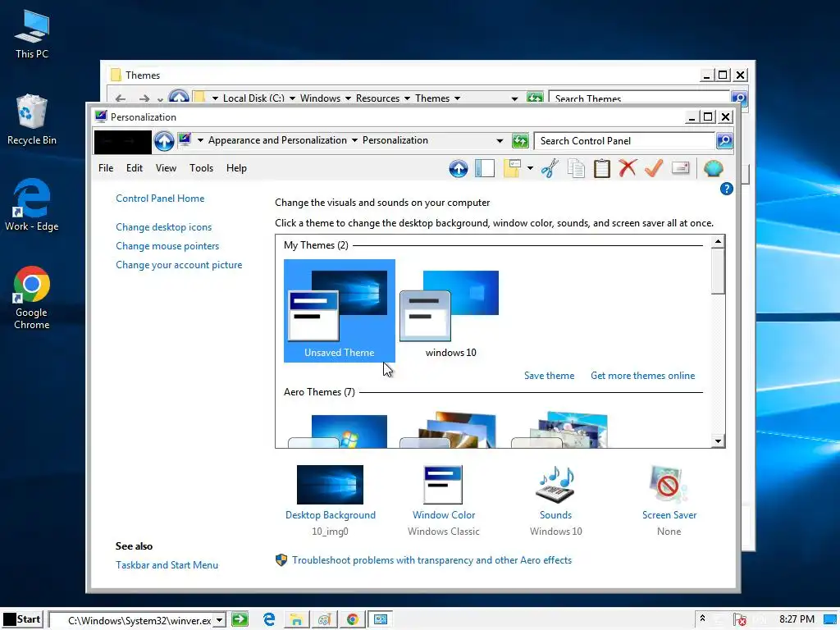
Task: Click the shell icon at the toolbar's end
Action: [x=713, y=169]
